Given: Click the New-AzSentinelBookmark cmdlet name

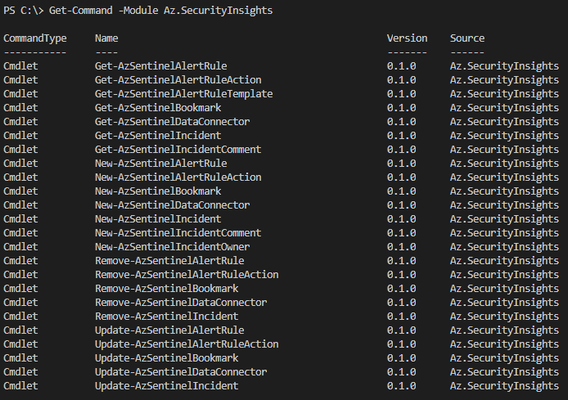Looking at the screenshot, I should pyautogui.click(x=158, y=191).
